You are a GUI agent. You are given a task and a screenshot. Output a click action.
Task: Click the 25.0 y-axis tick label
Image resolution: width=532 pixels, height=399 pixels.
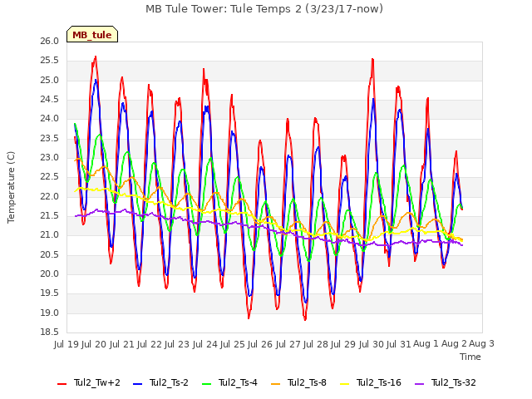point(50,81)
